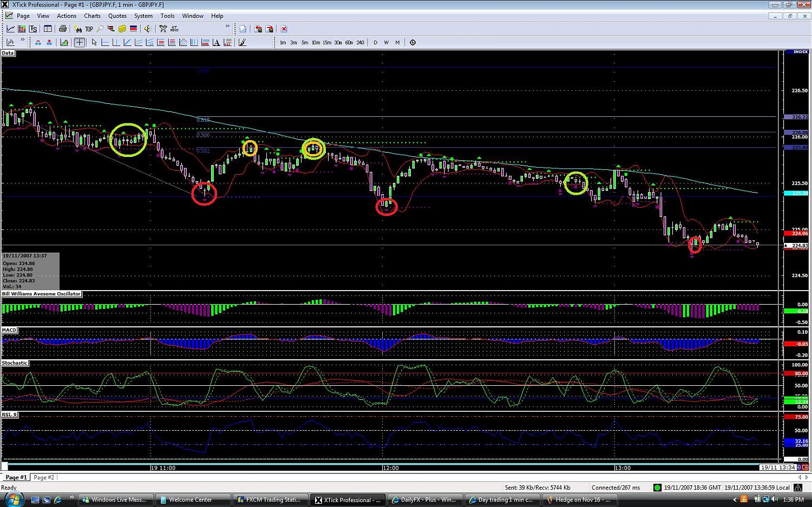Click the paintbrush drawing style tool
Image resolution: width=812 pixels, height=507 pixels.
point(242,42)
